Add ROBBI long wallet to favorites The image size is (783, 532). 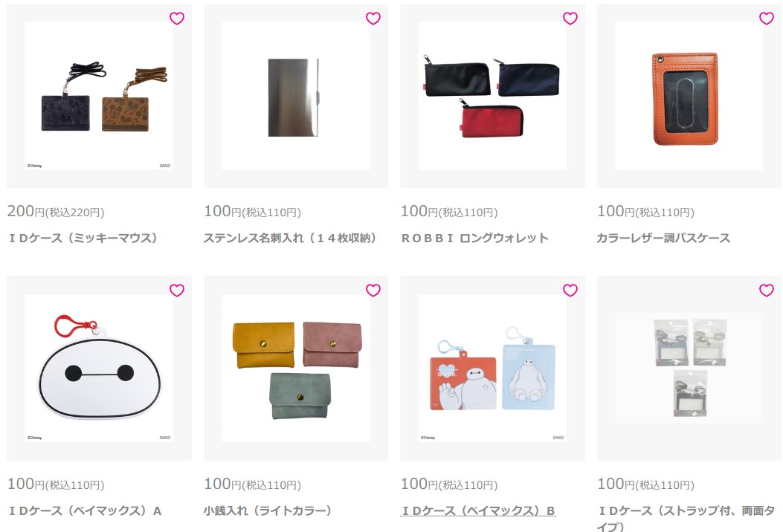(570, 19)
